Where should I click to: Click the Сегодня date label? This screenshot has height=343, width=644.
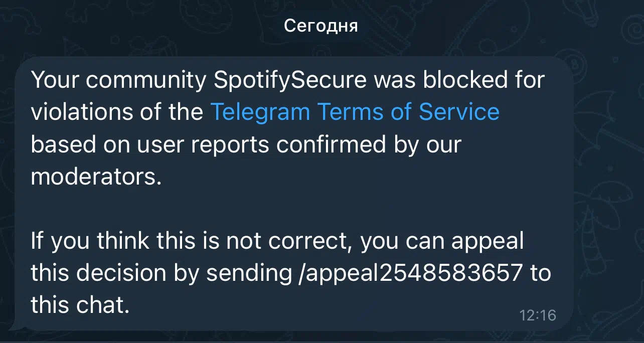(x=321, y=25)
